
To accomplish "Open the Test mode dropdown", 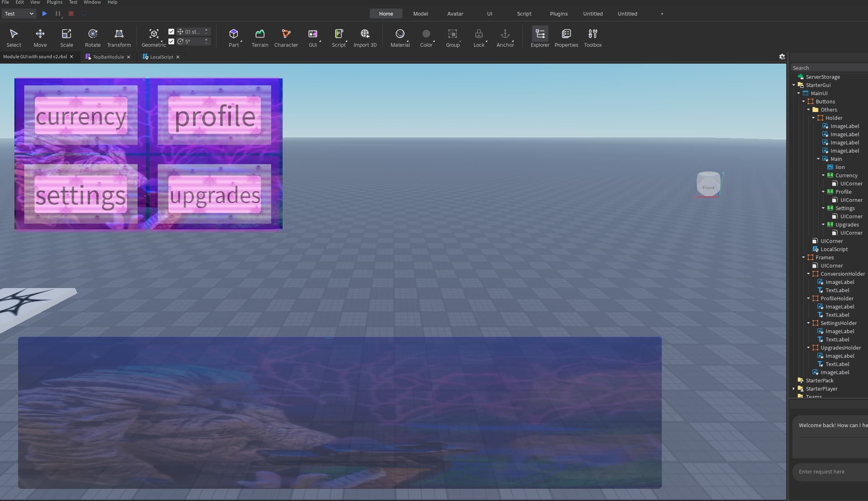I will [19, 14].
